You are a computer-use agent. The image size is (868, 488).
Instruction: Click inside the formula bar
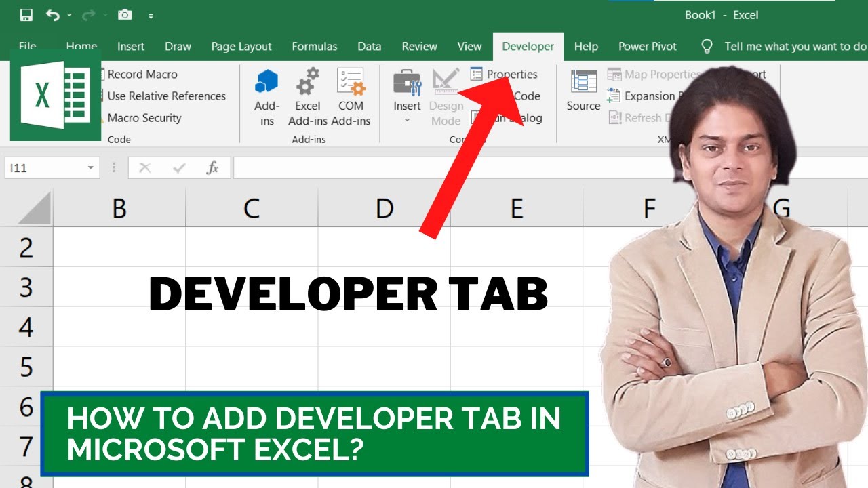550,168
